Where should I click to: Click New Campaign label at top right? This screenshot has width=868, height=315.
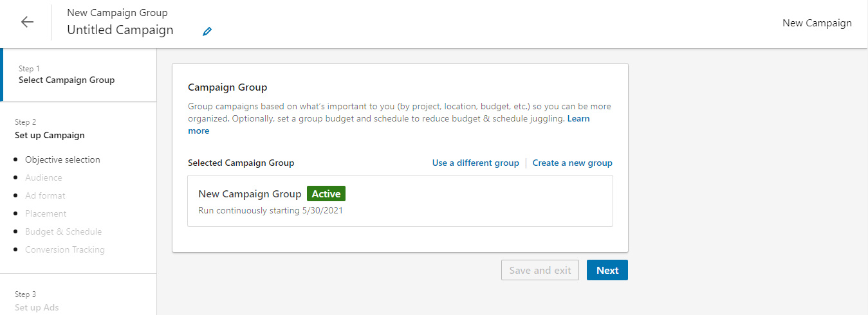pos(817,23)
